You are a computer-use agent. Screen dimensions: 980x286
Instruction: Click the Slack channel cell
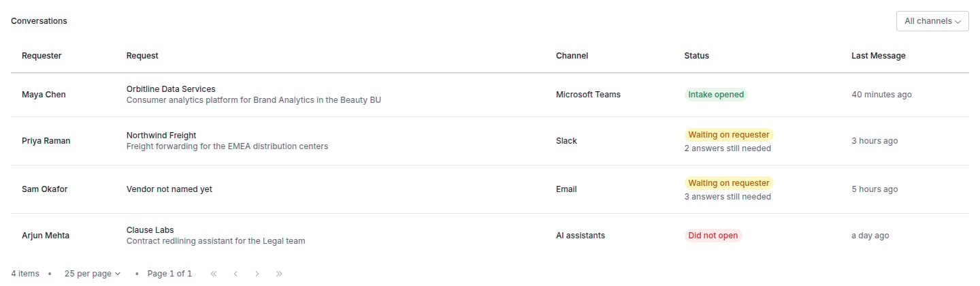pyautogui.click(x=566, y=141)
